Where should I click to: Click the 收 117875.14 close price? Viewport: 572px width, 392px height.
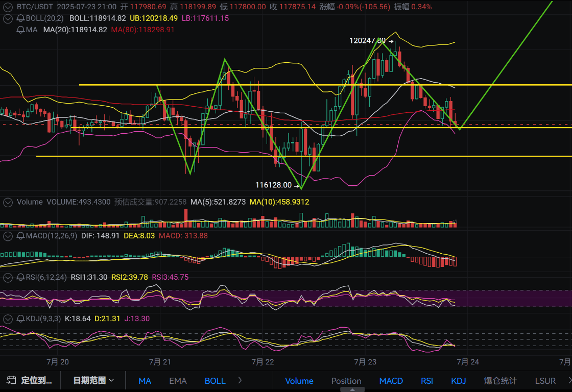pyautogui.click(x=293, y=7)
